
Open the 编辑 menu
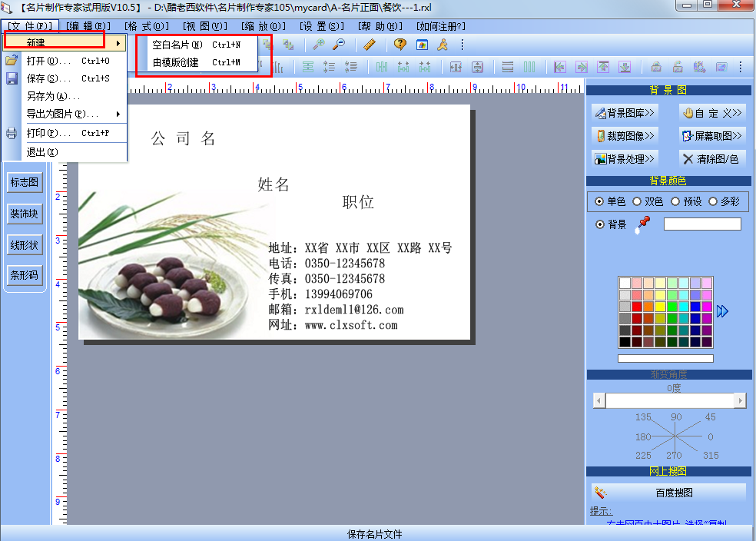[88, 26]
